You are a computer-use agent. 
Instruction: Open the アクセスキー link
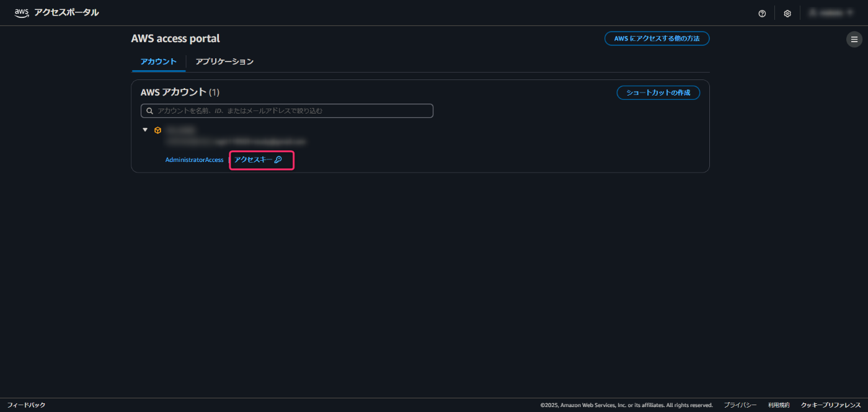click(x=259, y=159)
